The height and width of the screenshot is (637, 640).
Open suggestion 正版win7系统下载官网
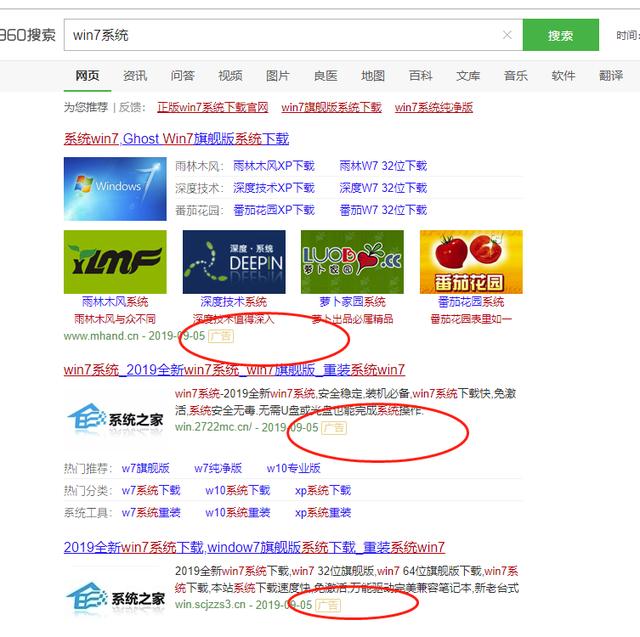click(x=213, y=107)
